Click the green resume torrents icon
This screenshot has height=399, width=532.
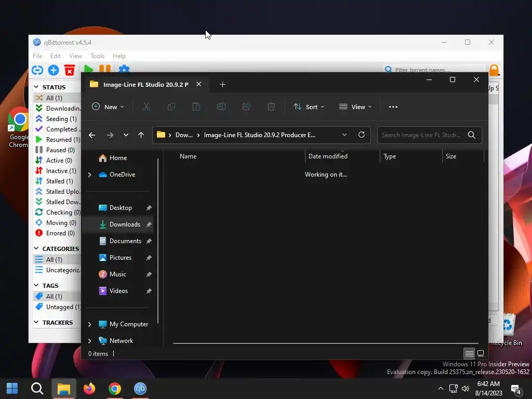[88, 69]
